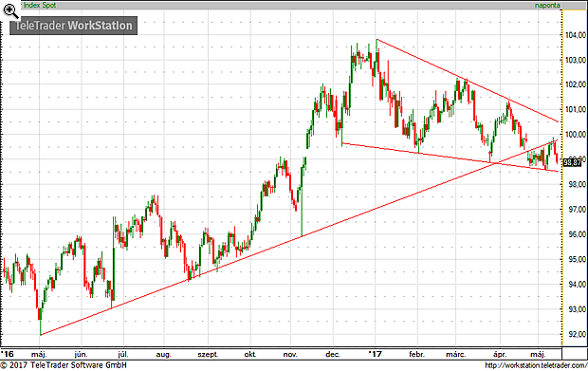Click the 'okt.' month label
The image size is (588, 371).
click(250, 355)
